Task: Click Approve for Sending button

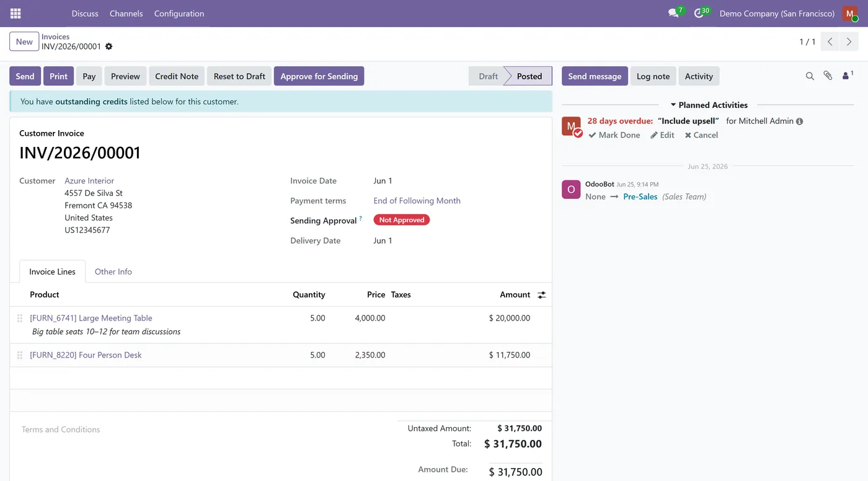Action: [319, 76]
